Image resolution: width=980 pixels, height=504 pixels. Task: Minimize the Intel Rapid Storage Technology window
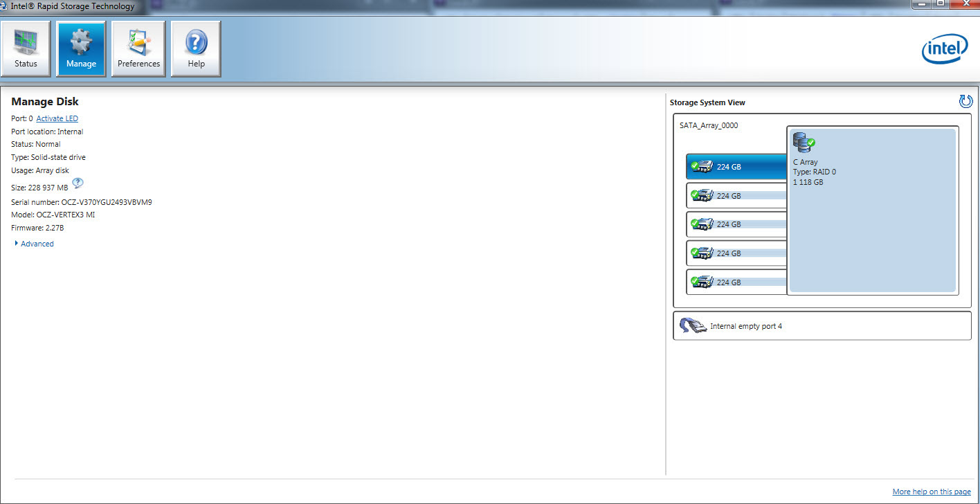coord(920,4)
